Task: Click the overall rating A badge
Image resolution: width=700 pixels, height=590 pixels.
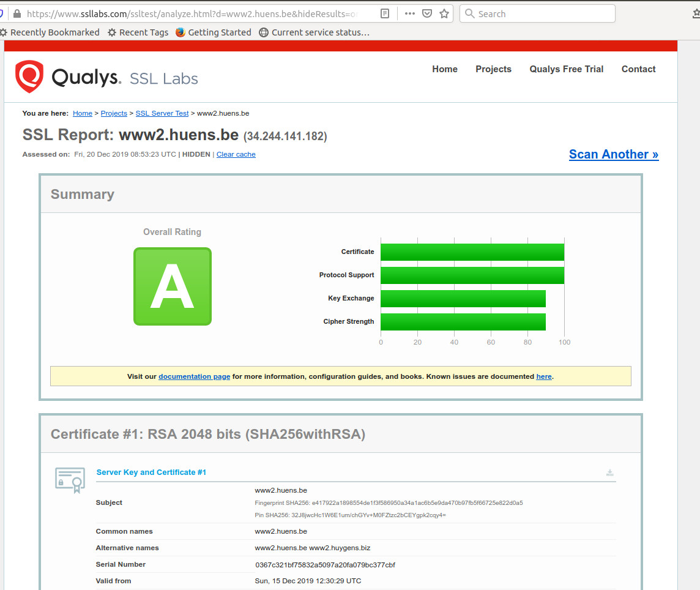Action: [x=173, y=286]
